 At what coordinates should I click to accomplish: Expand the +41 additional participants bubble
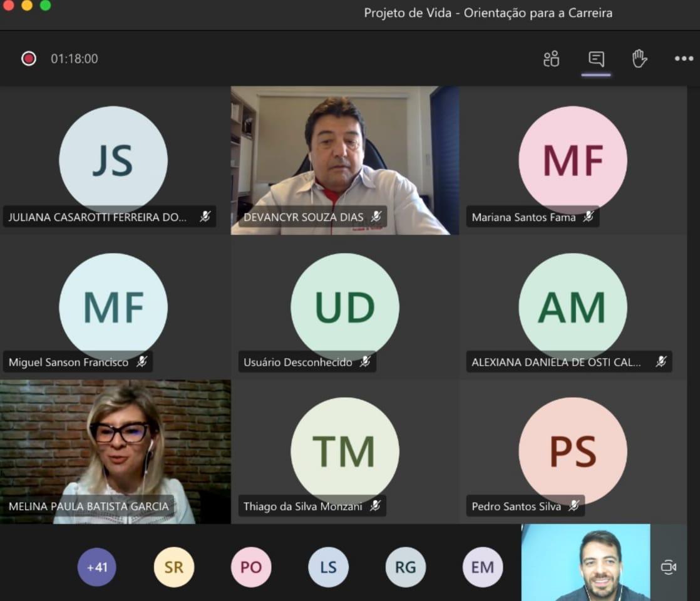point(97,567)
